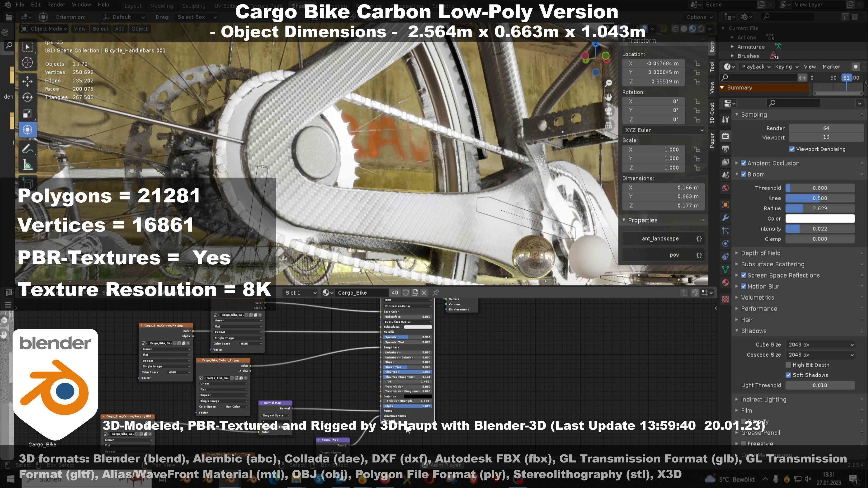The image size is (868, 488).
Task: Open the Modifiers wrench icon
Action: point(725,218)
